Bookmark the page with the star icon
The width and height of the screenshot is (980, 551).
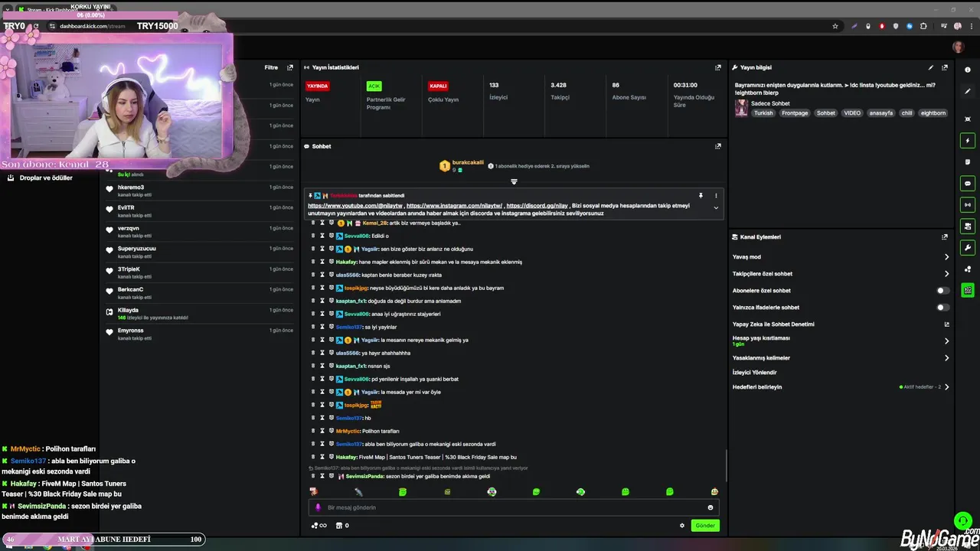point(835,26)
